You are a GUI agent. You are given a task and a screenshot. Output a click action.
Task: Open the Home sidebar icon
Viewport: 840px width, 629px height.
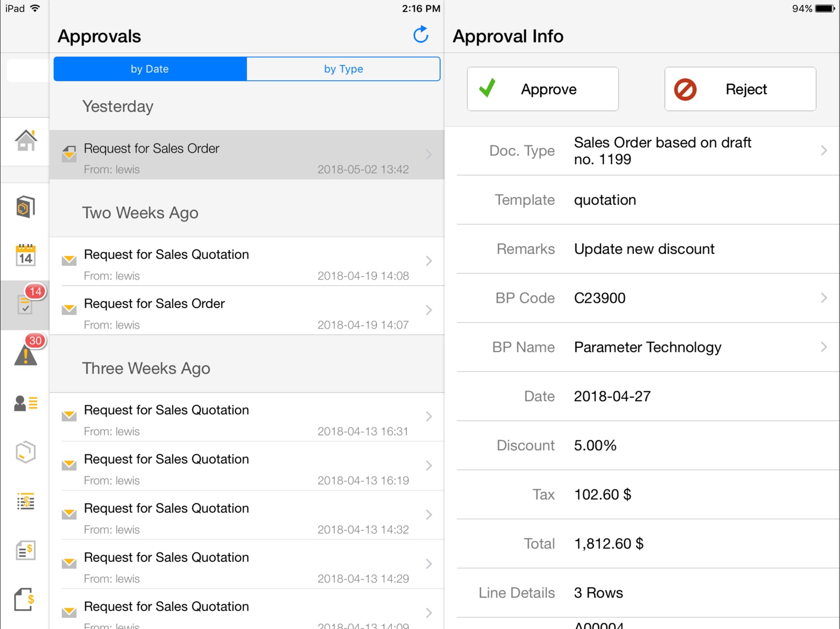[x=25, y=140]
